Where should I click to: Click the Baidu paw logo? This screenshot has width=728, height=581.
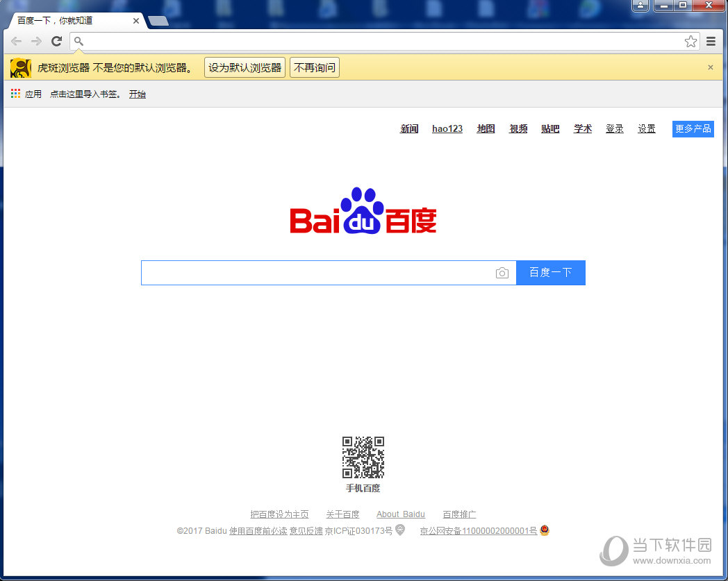(x=363, y=211)
